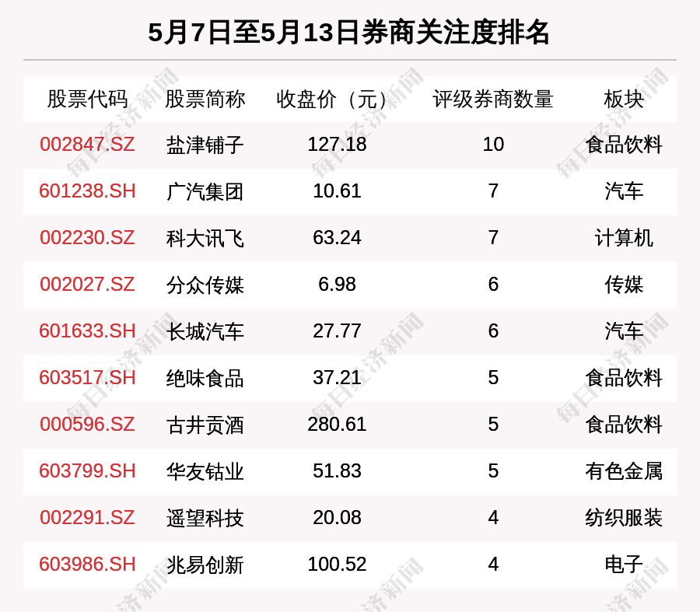The width and height of the screenshot is (700, 612).
Task: Click closing price 280.61
Action: (x=337, y=425)
